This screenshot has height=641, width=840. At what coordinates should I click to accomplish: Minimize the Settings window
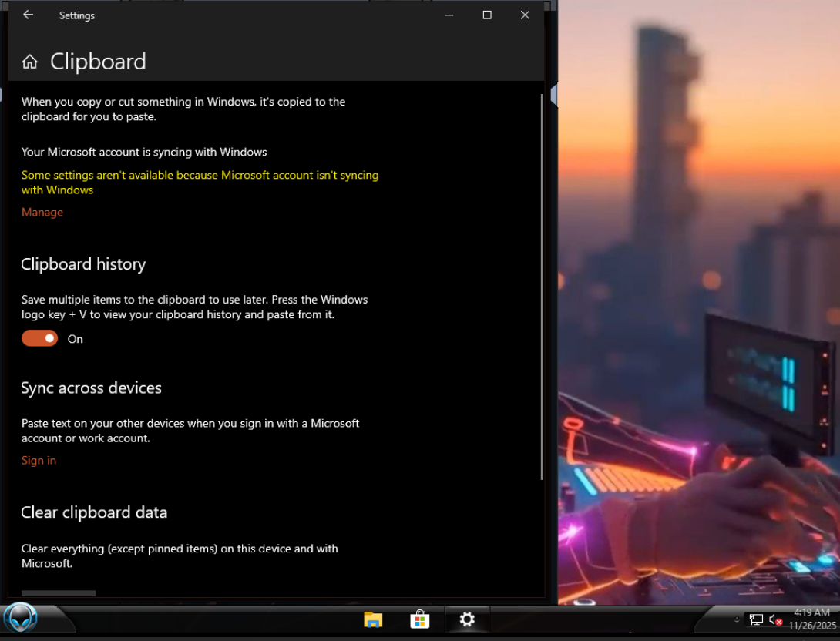(449, 15)
